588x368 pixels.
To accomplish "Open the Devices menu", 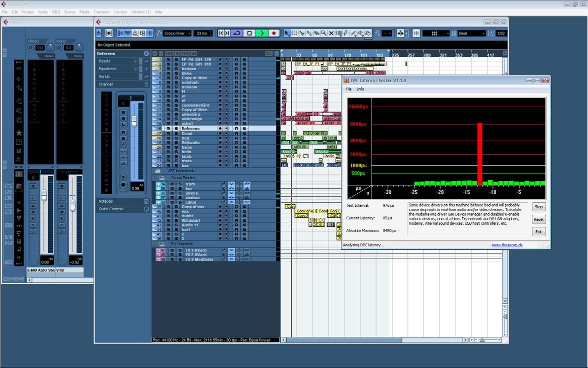I will click(120, 12).
